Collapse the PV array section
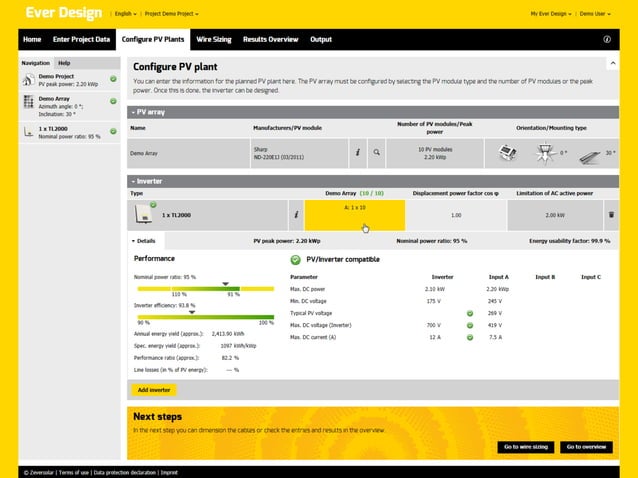 pyautogui.click(x=133, y=112)
